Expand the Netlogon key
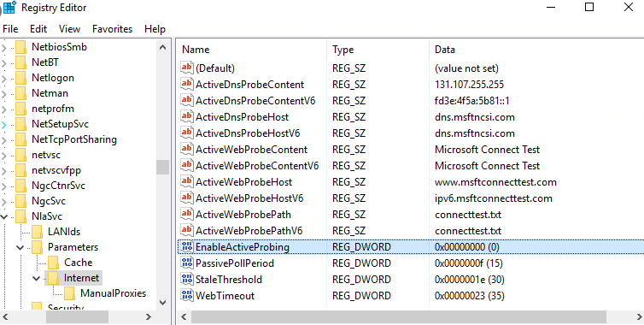The width and height of the screenshot is (644, 325). coord(4,78)
